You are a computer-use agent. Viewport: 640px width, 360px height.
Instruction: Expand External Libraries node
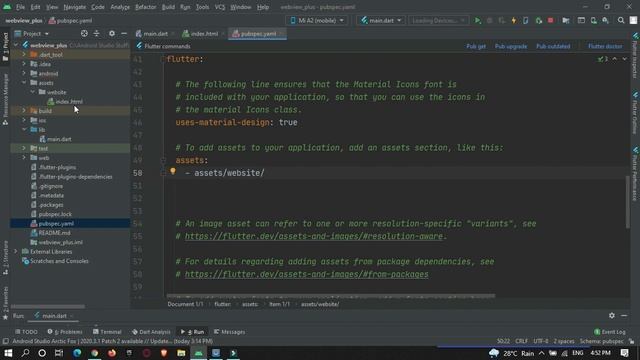[x=16, y=251]
